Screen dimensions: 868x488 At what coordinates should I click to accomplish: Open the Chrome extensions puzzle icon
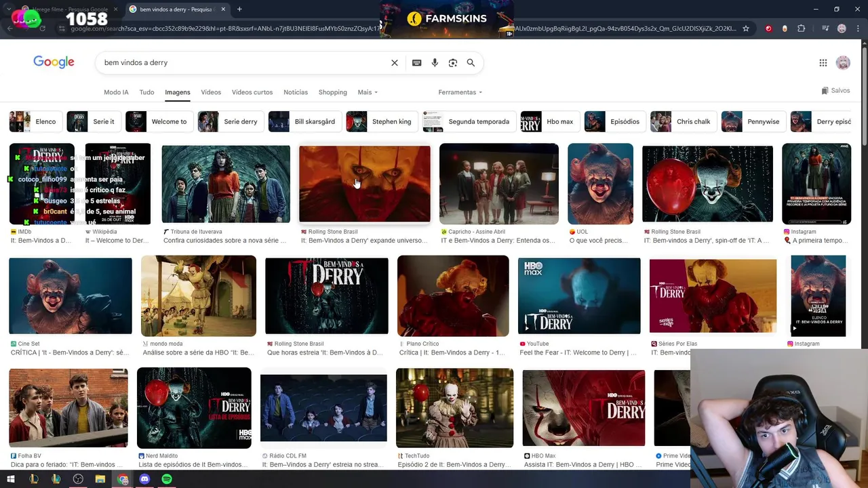pyautogui.click(x=802, y=28)
